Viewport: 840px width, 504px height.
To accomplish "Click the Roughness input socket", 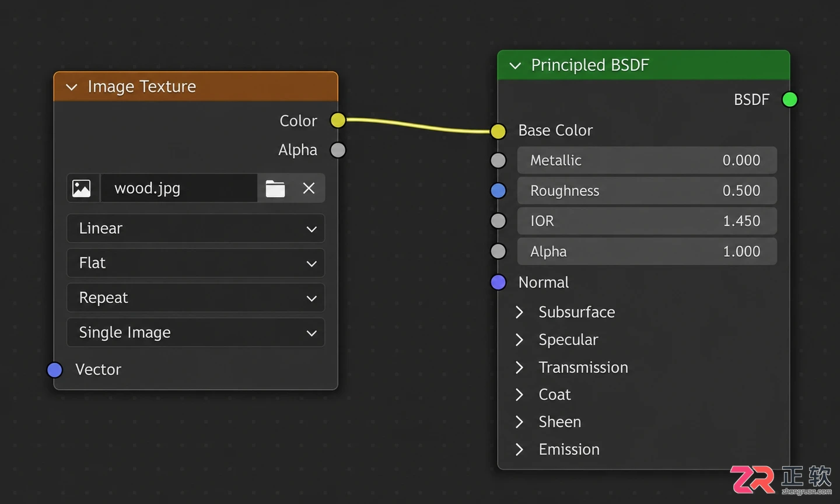I will (498, 191).
